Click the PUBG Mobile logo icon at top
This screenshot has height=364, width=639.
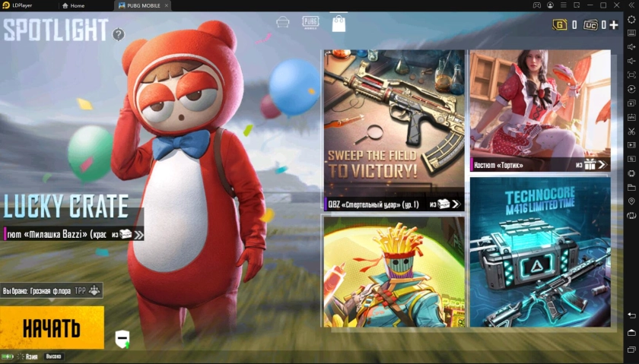tap(310, 22)
